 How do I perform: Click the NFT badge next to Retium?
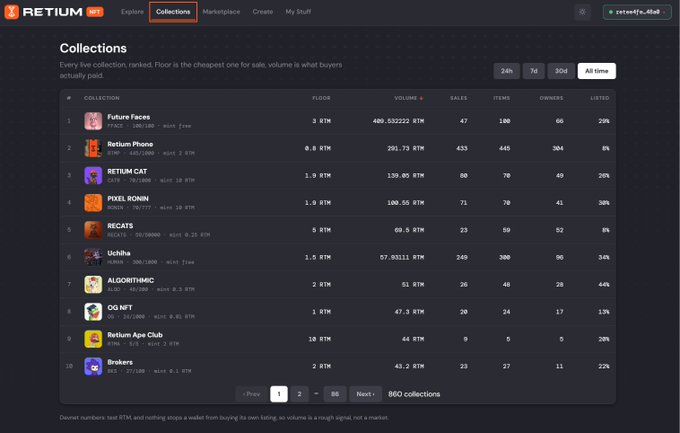(95, 12)
